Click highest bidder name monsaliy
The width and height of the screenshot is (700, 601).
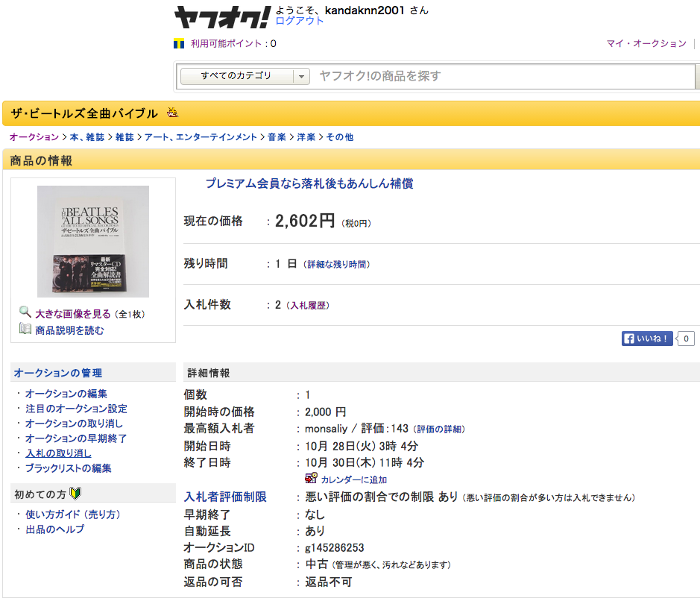coord(326,429)
